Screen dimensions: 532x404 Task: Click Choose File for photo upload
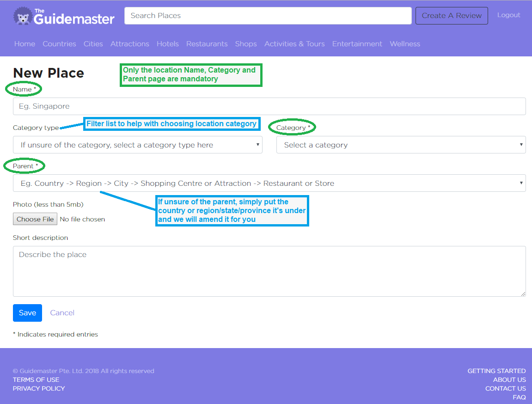[35, 219]
